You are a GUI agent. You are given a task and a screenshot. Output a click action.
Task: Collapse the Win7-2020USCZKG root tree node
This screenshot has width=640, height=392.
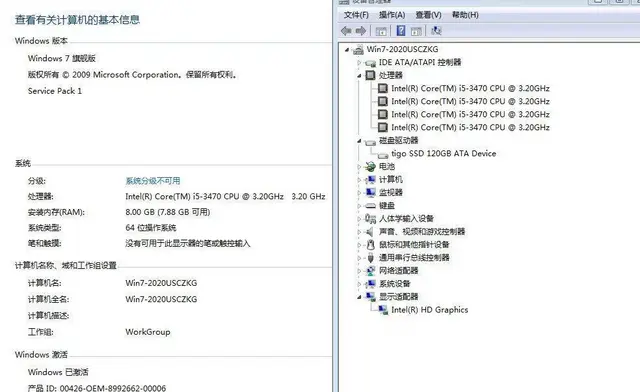[347, 50]
